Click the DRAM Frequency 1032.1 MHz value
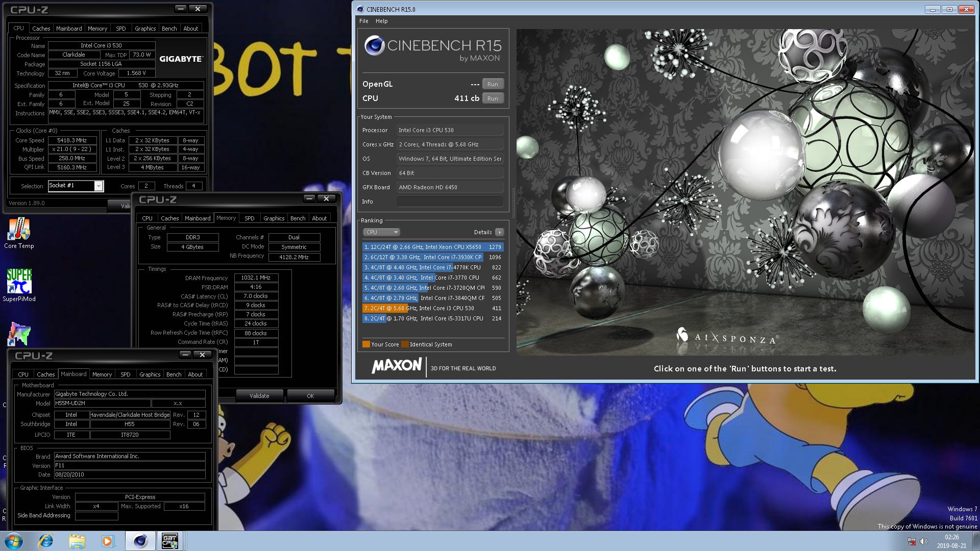 click(256, 278)
